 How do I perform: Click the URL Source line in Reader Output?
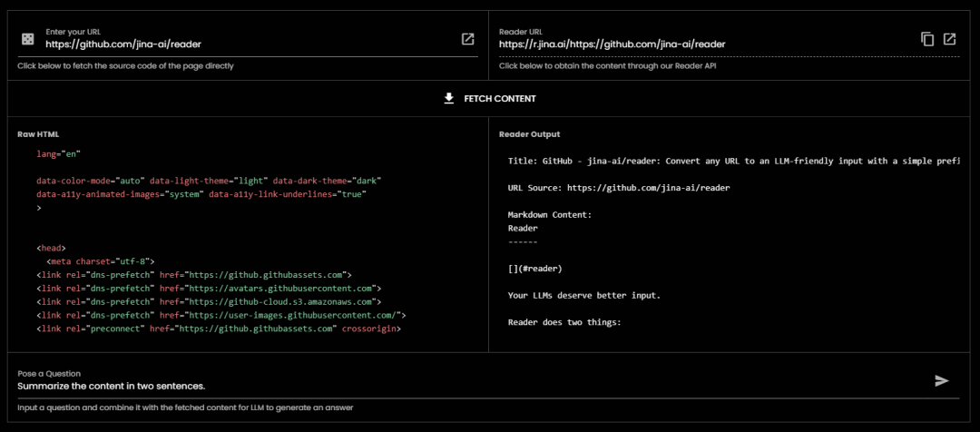click(619, 188)
